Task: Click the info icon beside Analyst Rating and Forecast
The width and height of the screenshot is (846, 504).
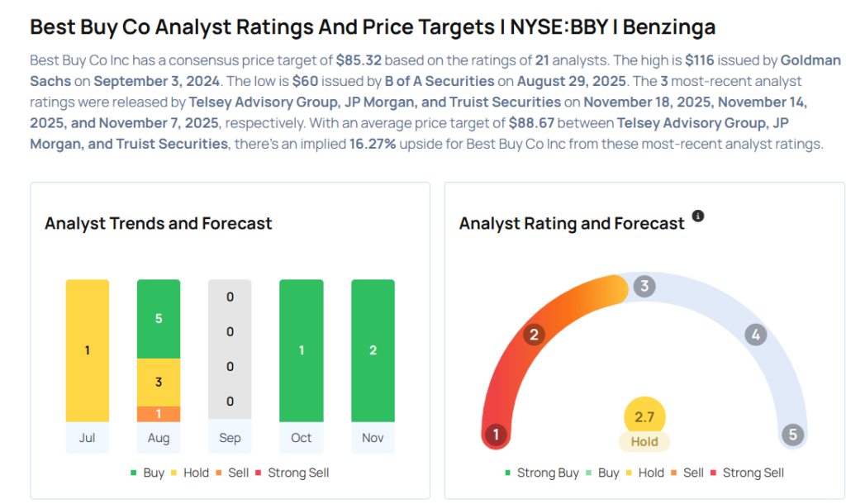Action: click(698, 216)
